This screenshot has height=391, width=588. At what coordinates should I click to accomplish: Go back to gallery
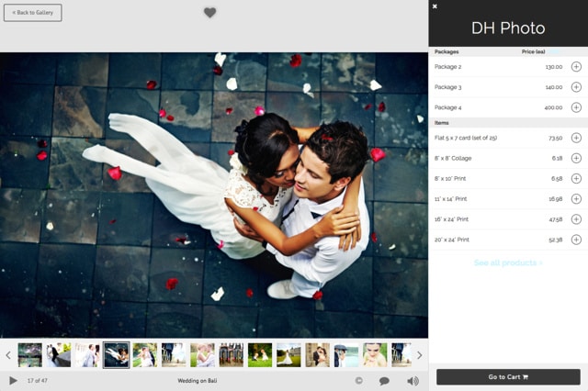point(33,13)
